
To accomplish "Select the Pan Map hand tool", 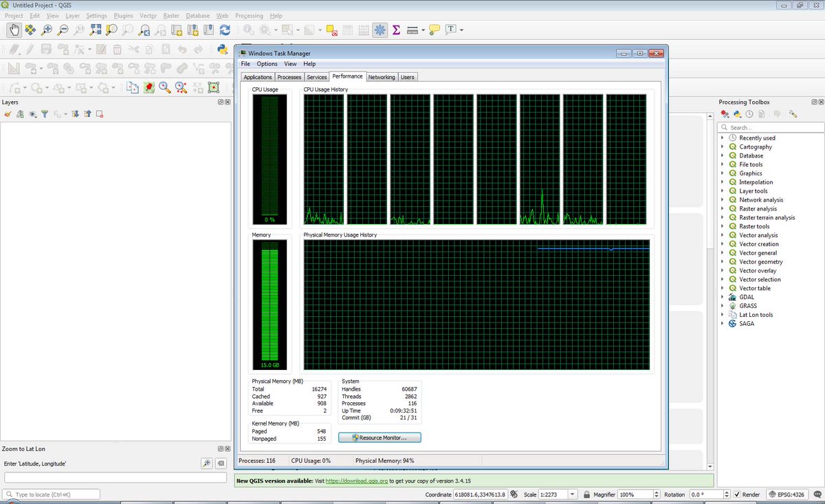I will pos(14,30).
